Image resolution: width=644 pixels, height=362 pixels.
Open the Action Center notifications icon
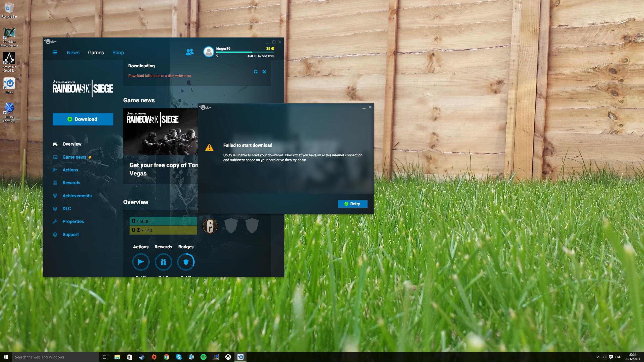[611, 357]
